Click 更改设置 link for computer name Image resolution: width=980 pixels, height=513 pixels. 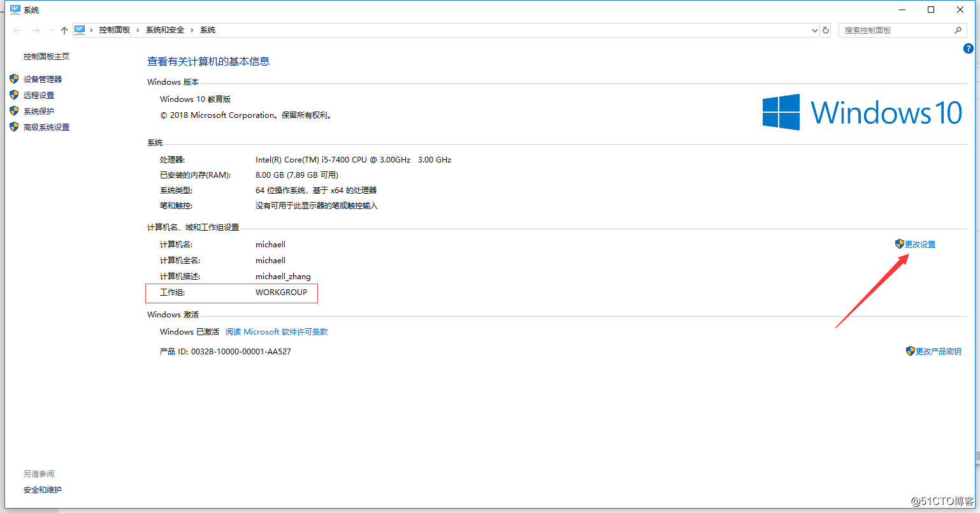920,244
